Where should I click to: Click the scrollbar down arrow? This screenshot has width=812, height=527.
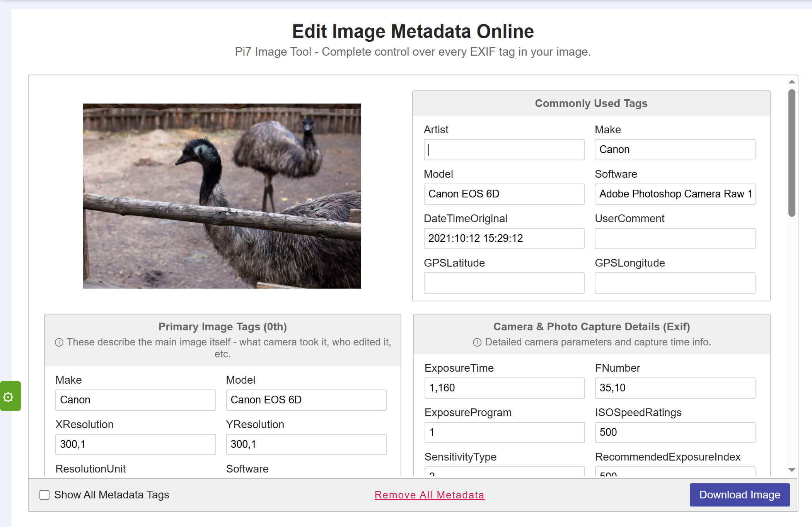tap(792, 470)
